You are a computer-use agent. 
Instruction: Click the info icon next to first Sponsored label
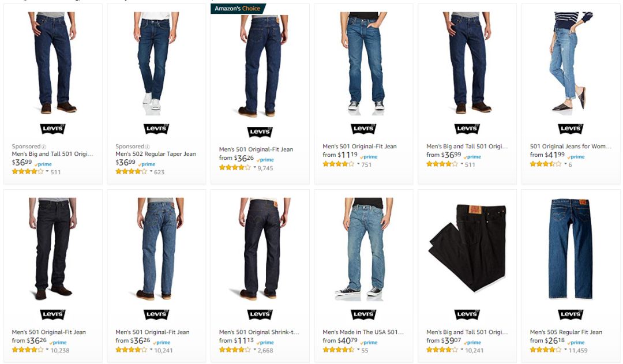coord(44,147)
